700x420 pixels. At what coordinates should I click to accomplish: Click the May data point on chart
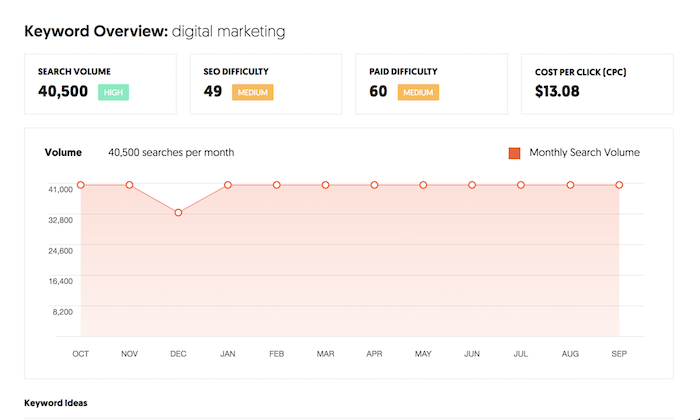pyautogui.click(x=423, y=185)
